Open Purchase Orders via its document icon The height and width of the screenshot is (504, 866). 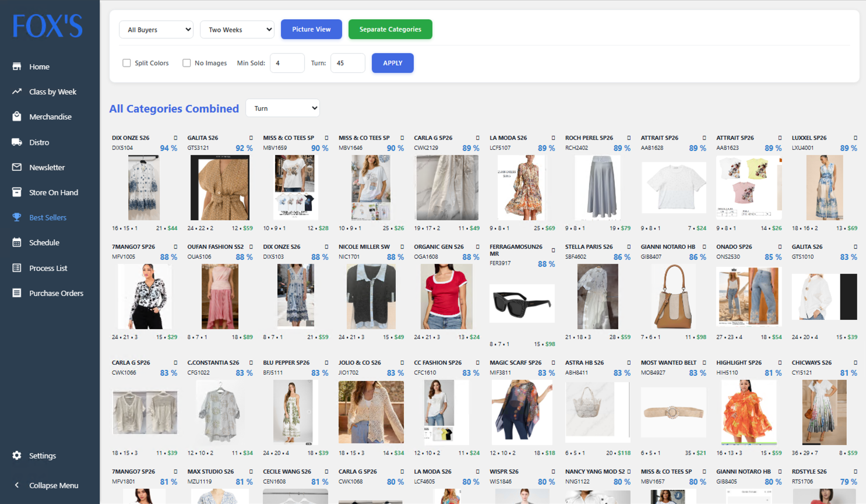point(17,293)
